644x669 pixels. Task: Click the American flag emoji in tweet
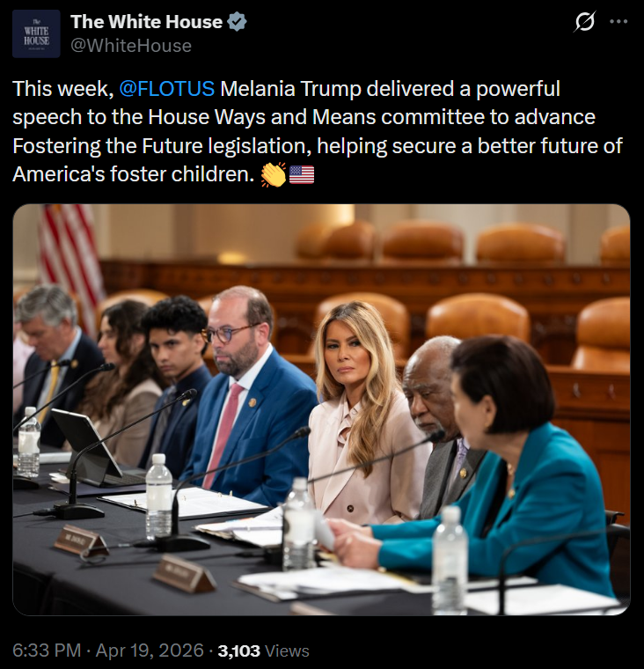point(302,175)
